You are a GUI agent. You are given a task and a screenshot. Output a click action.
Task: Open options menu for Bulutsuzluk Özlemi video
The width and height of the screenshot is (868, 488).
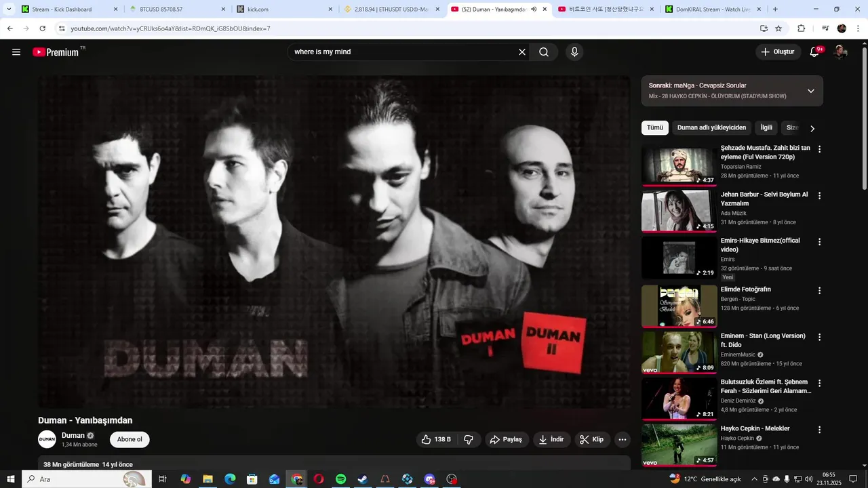[819, 383]
